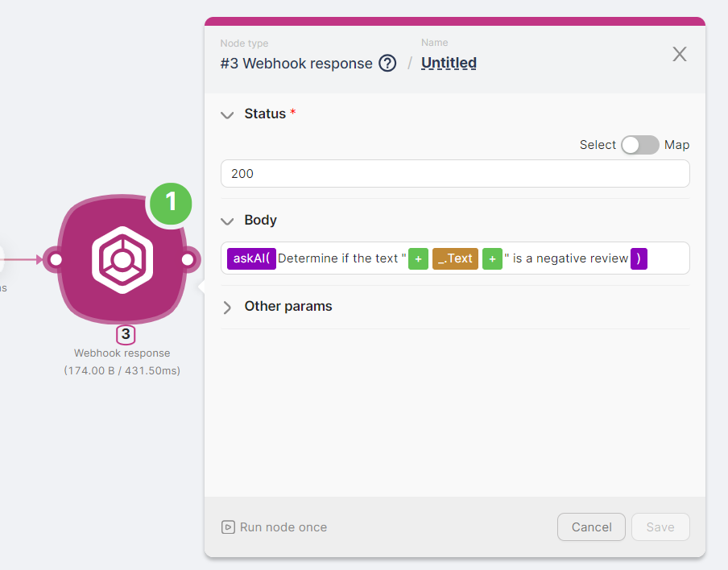The image size is (728, 570).
Task: Click the askAI function token in Body
Action: tap(249, 258)
